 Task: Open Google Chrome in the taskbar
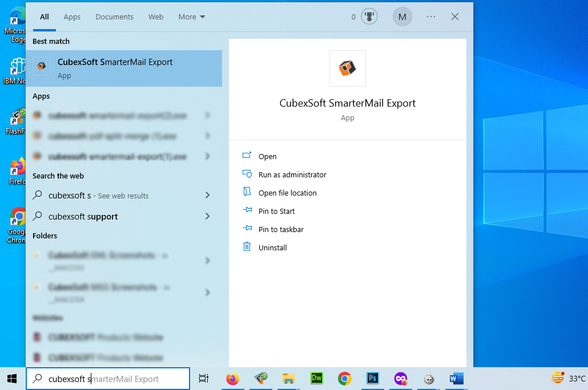tap(344, 379)
